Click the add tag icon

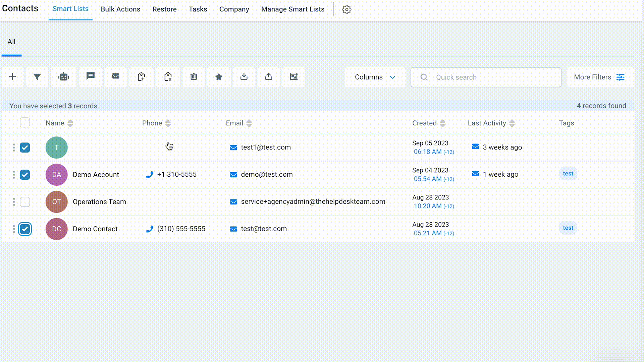(x=141, y=77)
